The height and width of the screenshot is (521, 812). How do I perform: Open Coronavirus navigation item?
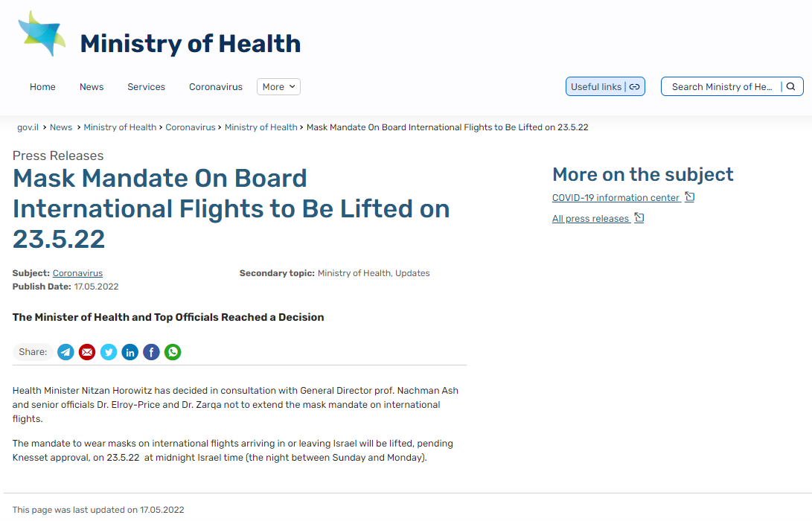[216, 87]
